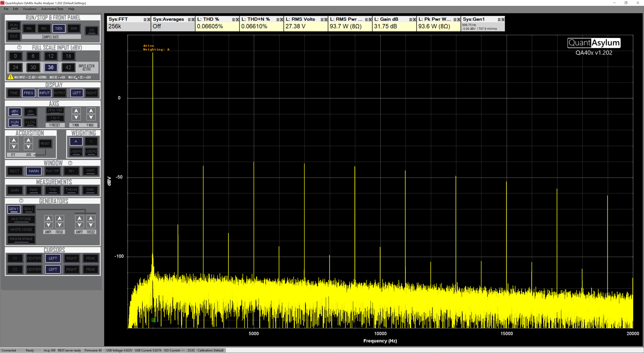Select the 384k sample rate
This screenshot has height=353, width=644.
coord(74,28)
